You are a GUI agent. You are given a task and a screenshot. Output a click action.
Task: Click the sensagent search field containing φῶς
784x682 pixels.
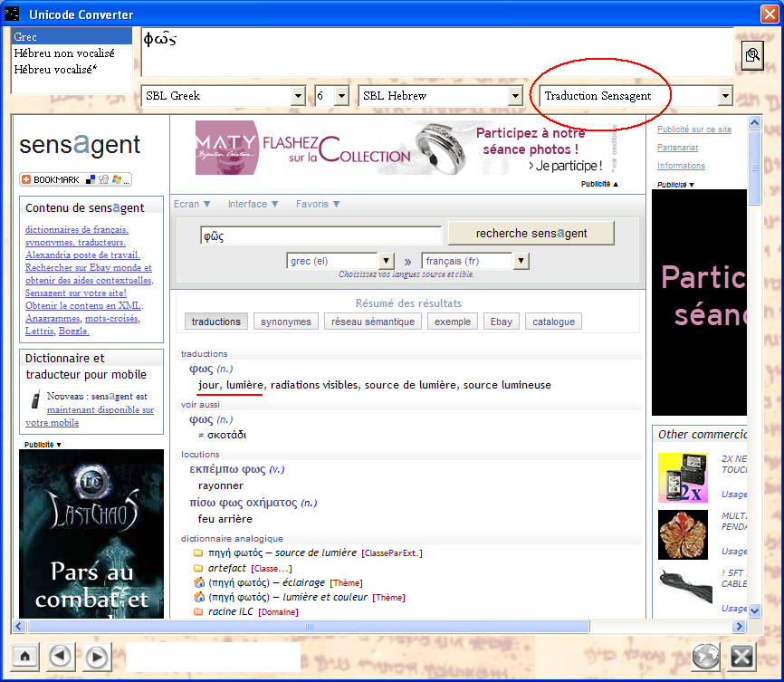click(321, 235)
